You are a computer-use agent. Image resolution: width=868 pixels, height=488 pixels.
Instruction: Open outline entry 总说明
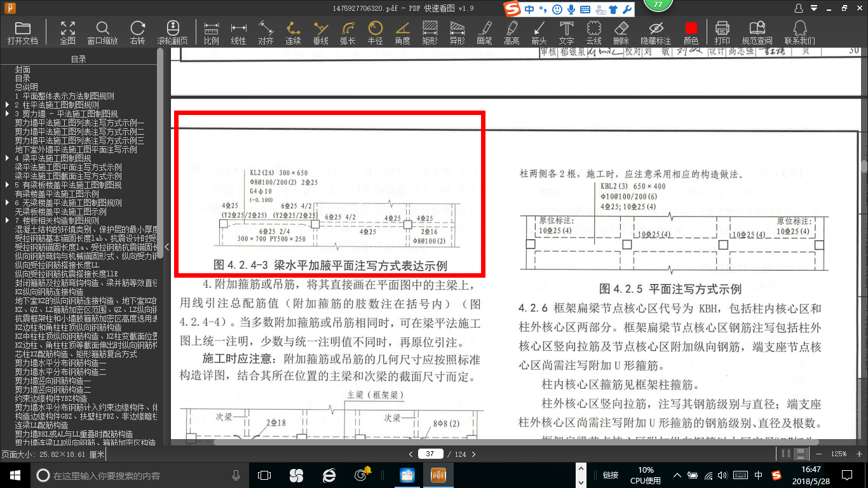[x=27, y=87]
